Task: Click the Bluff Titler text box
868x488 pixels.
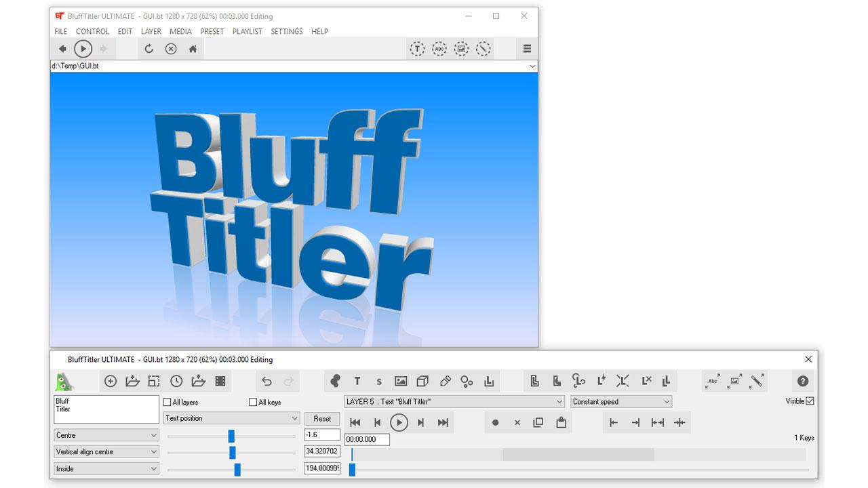Action: pyautogui.click(x=106, y=409)
